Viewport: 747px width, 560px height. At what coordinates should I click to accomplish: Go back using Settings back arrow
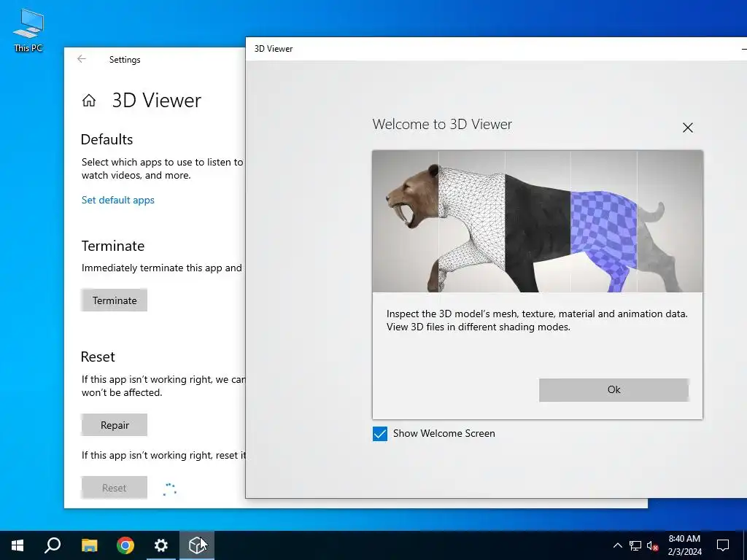[x=82, y=59]
